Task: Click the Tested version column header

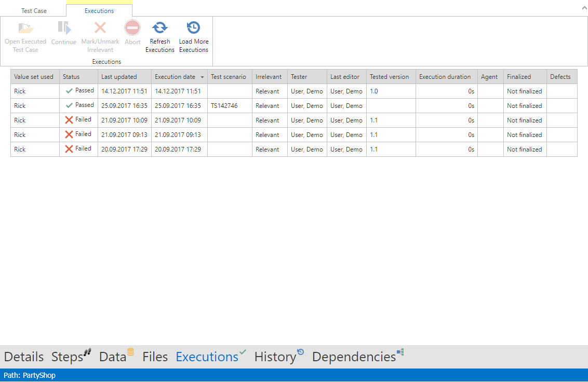Action: (390, 77)
